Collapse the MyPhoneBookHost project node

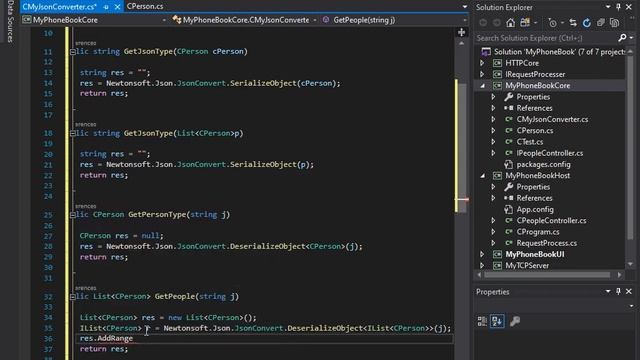click(x=482, y=176)
